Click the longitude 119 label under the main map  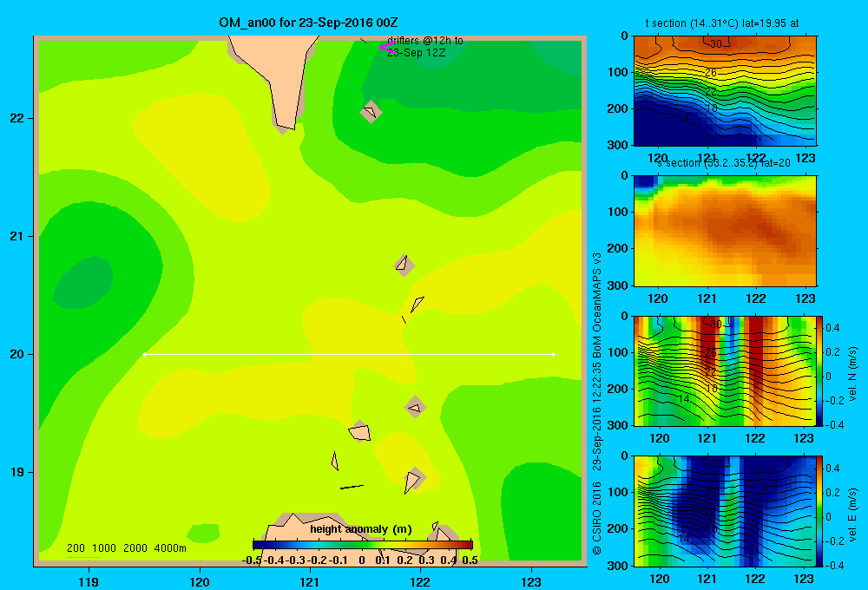pyautogui.click(x=89, y=581)
